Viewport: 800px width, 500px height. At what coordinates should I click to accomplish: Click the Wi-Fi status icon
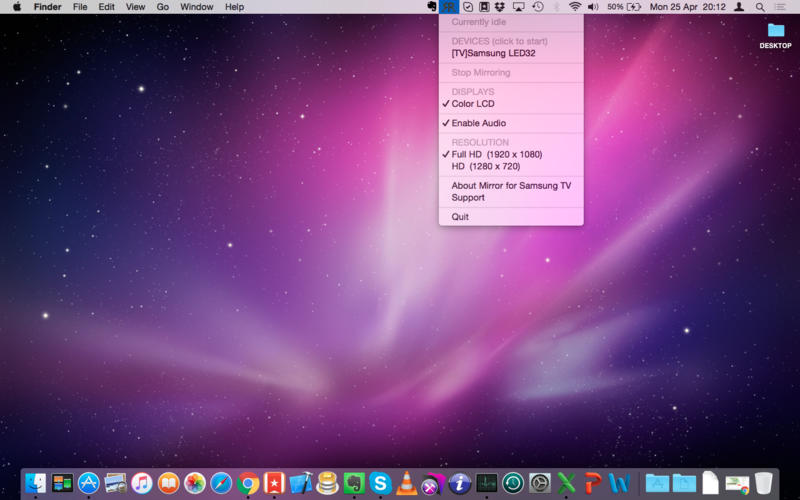click(574, 7)
